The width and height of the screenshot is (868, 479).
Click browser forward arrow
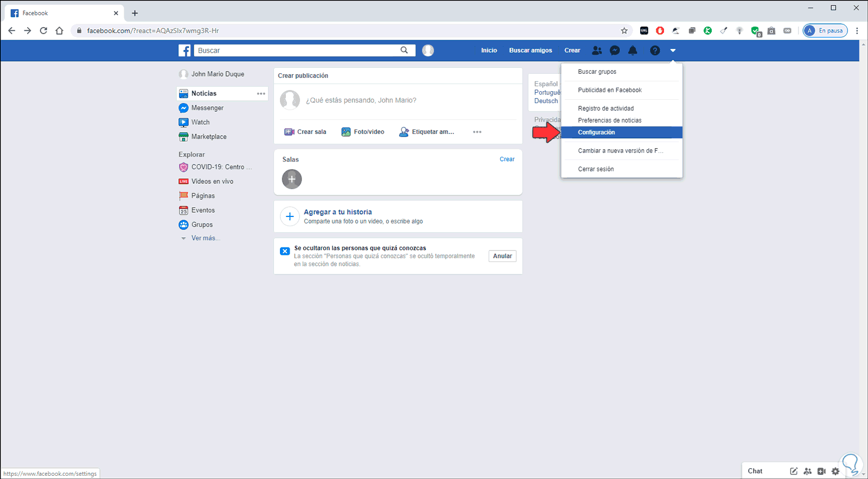coord(28,30)
